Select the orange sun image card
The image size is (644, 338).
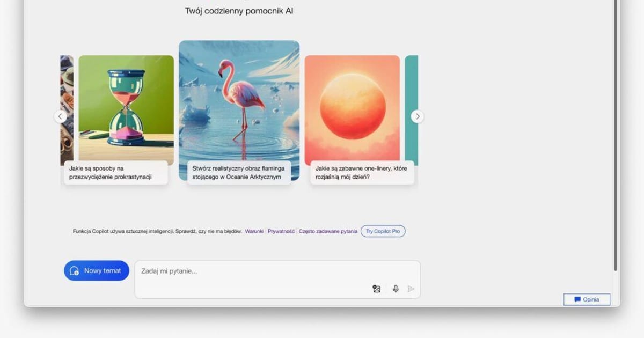(x=352, y=110)
